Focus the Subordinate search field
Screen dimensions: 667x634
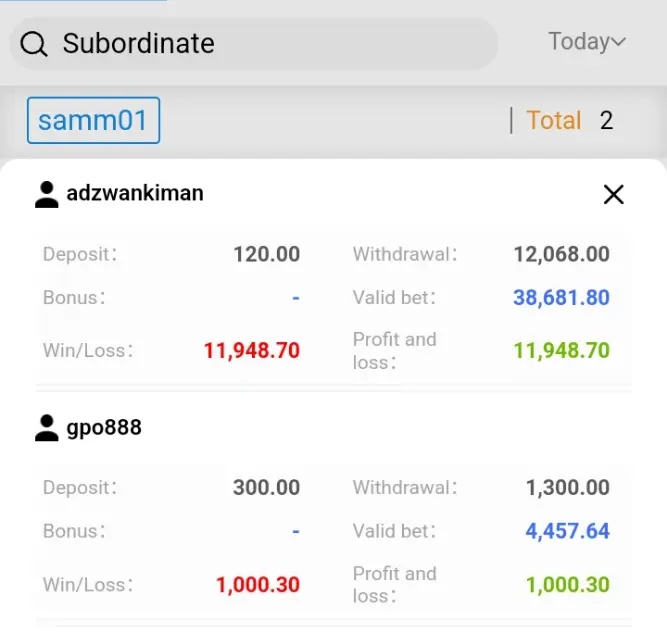[x=254, y=43]
